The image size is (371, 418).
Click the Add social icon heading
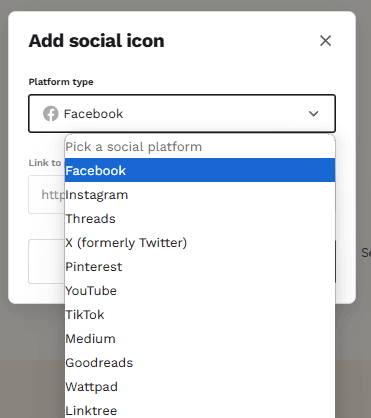[96, 41]
